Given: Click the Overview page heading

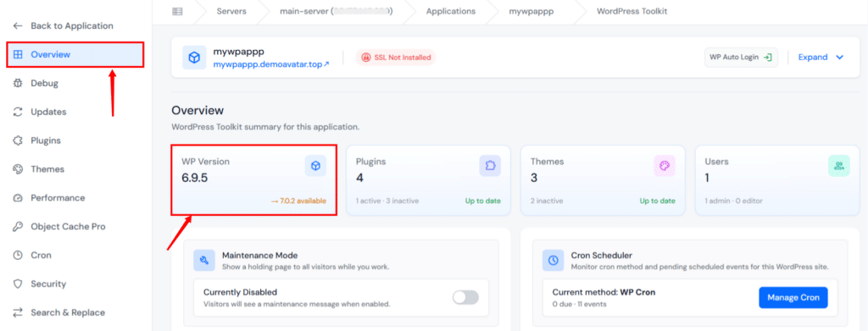Looking at the screenshot, I should point(198,111).
